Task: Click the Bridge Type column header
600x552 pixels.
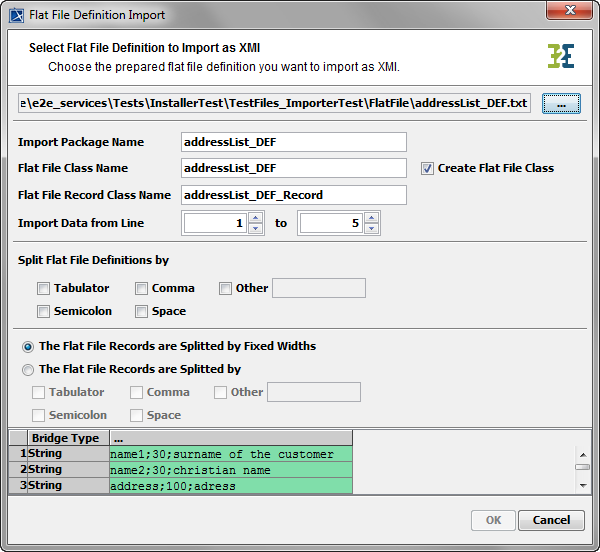Action: click(66, 438)
